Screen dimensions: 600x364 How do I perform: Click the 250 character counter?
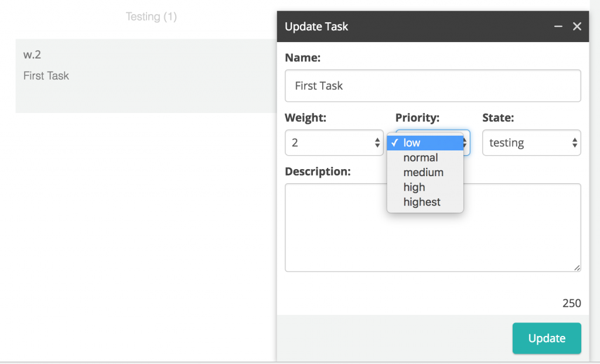click(x=571, y=303)
